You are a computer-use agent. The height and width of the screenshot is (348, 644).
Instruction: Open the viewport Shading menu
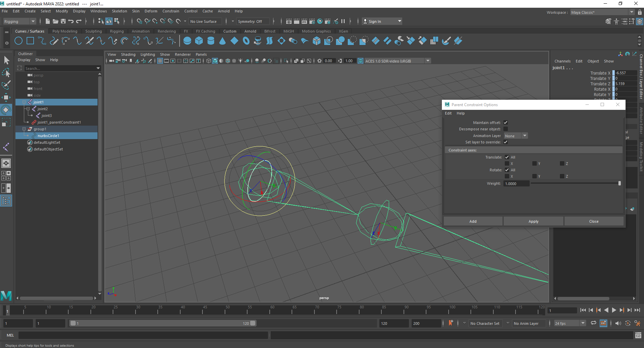[128, 54]
